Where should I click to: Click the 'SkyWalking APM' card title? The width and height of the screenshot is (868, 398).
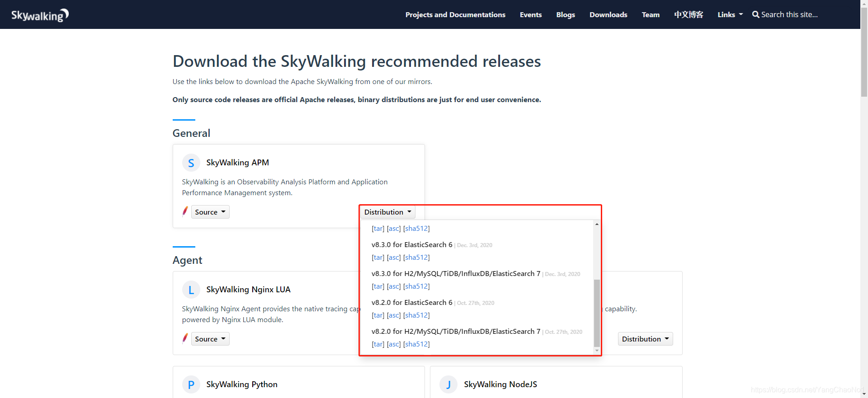pyautogui.click(x=237, y=163)
